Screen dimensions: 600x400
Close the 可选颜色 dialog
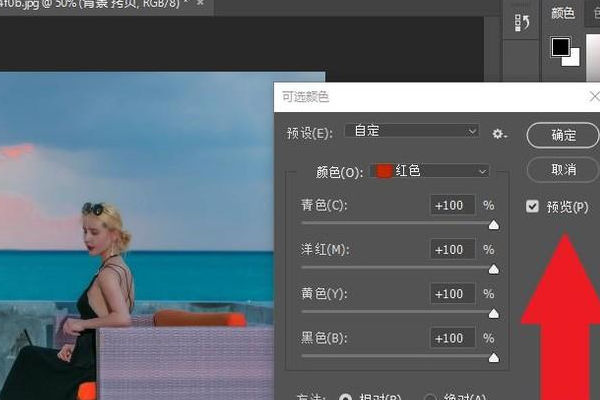[595, 96]
